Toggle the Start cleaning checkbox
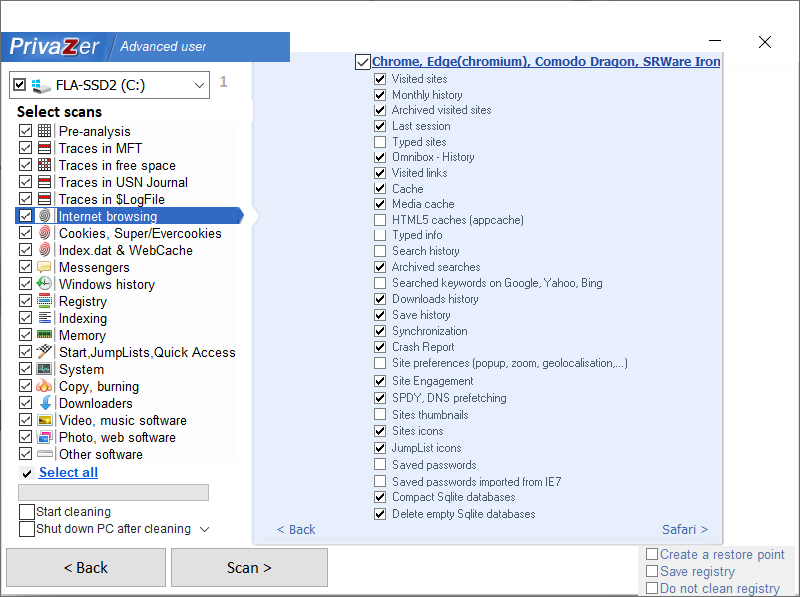Screen dimensions: 800x597 tap(27, 512)
